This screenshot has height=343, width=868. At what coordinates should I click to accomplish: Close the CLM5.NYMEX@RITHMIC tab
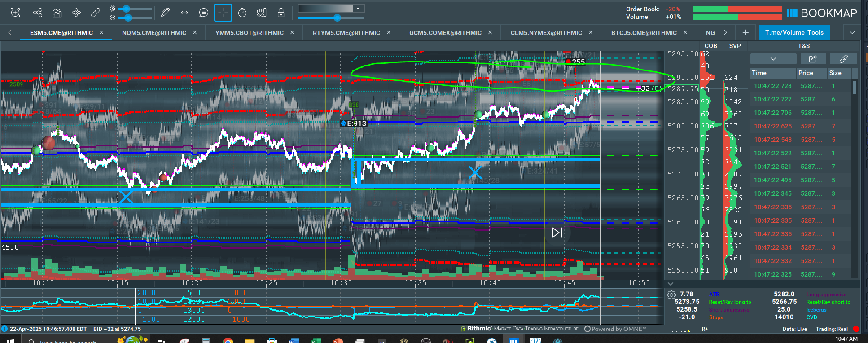(591, 32)
